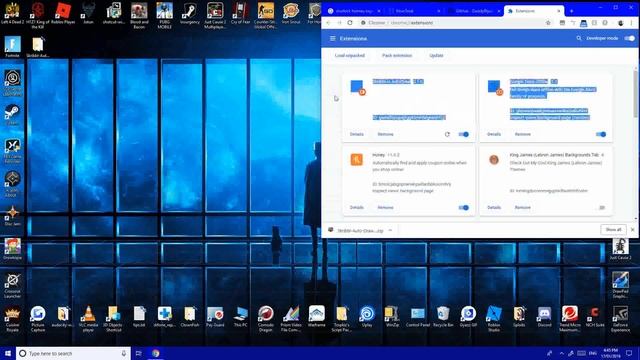This screenshot has width=640, height=360.
Task: Open the Cry of Fear desktop icon
Action: tap(240, 14)
